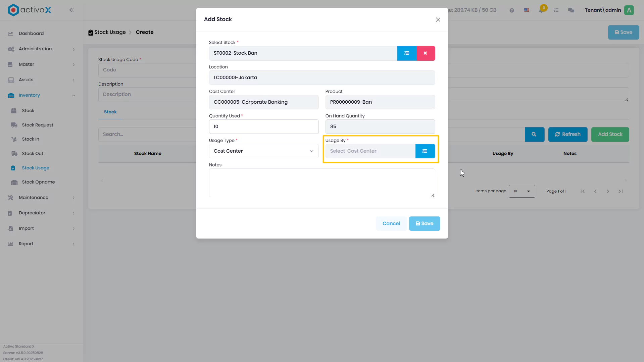Expand the Depreciator menu
Viewport: 644px width, 362px height.
pyautogui.click(x=42, y=213)
